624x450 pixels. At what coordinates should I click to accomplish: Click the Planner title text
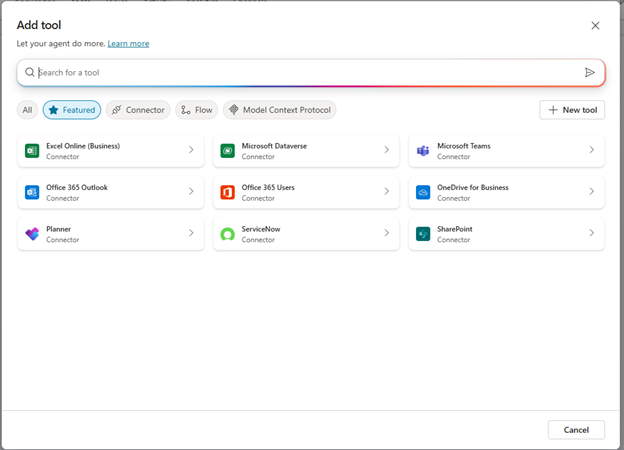click(58, 229)
